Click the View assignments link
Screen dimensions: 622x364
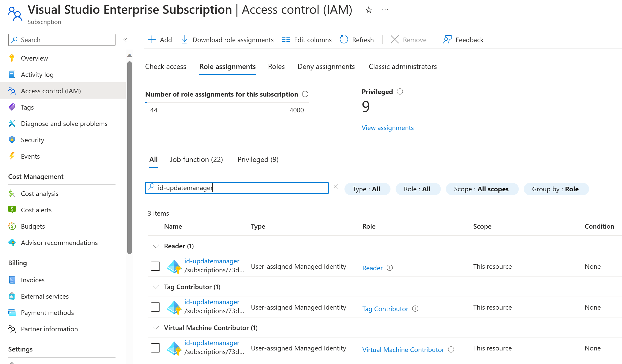point(387,128)
